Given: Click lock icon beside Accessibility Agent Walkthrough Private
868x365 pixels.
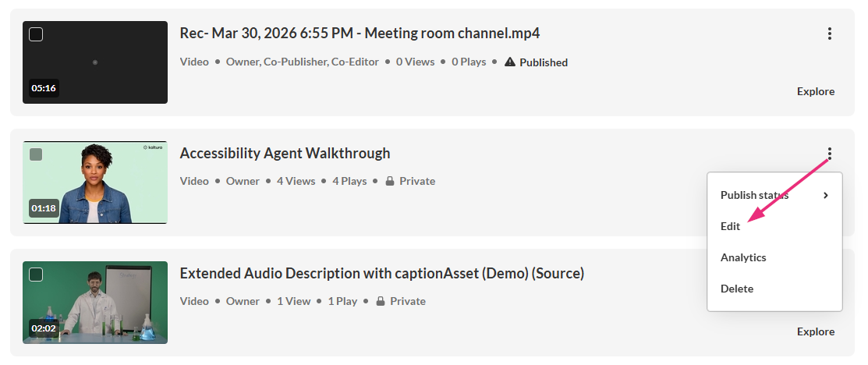Looking at the screenshot, I should tap(390, 181).
